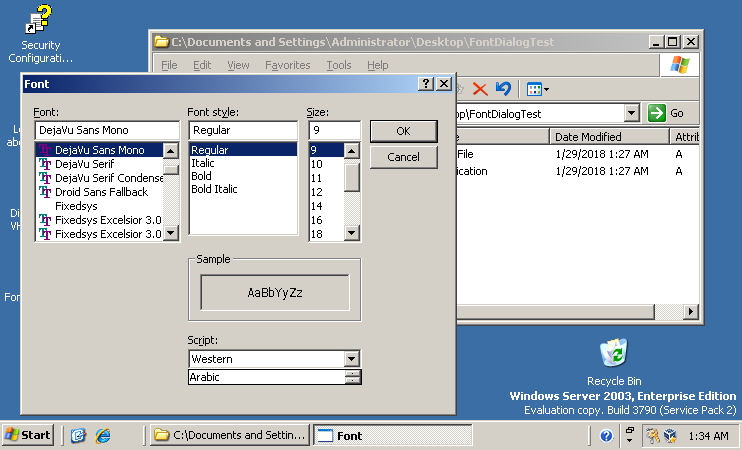
Task: Choose Droid Sans Fallback font
Action: [101, 192]
